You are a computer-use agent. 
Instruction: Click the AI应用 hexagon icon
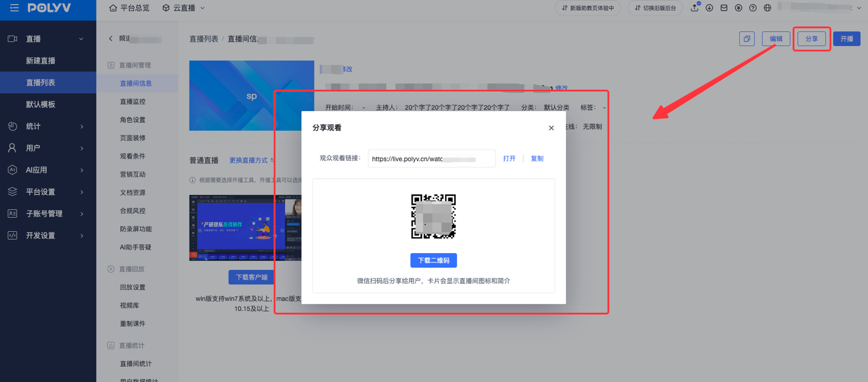pos(12,170)
